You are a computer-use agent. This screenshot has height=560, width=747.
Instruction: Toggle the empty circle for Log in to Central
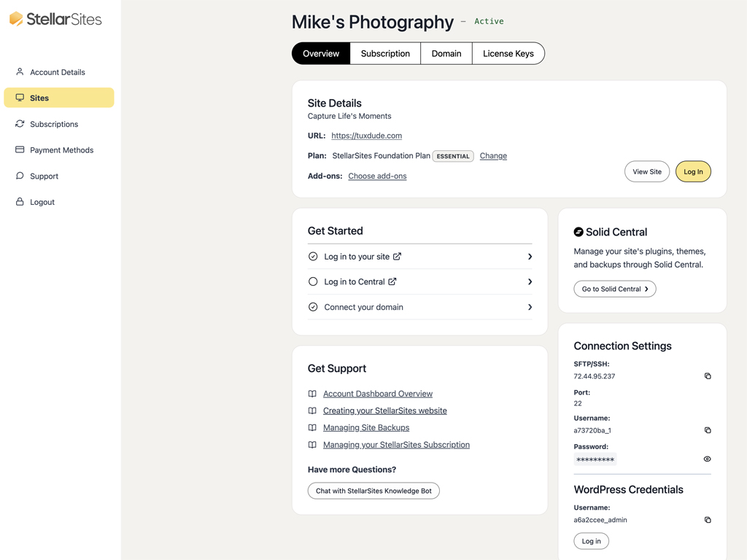[313, 281]
